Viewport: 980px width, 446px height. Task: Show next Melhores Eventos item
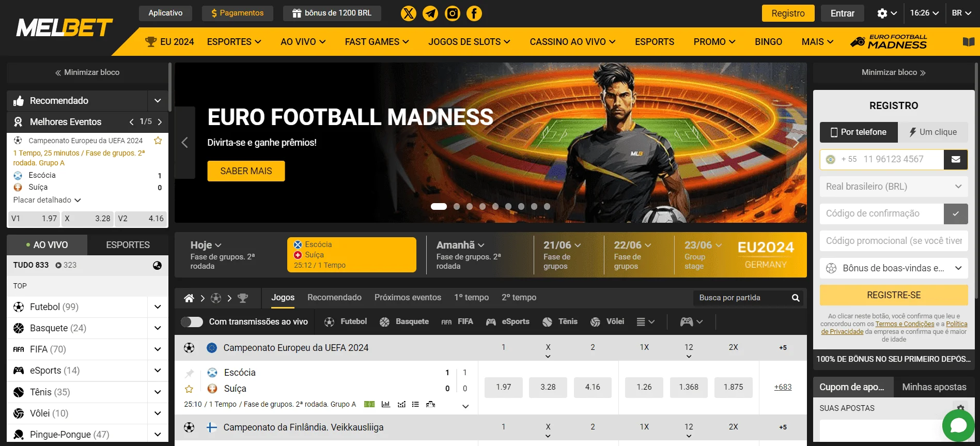pos(160,122)
